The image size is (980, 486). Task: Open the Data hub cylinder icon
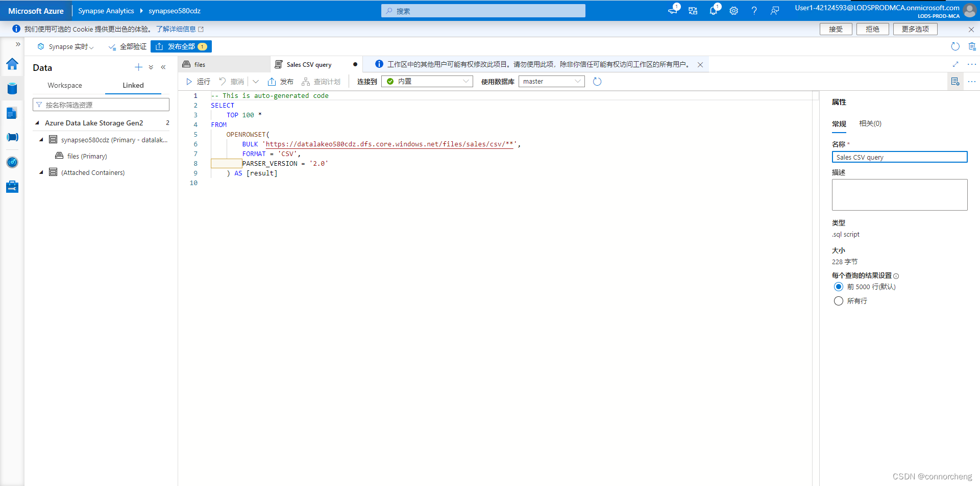click(12, 88)
